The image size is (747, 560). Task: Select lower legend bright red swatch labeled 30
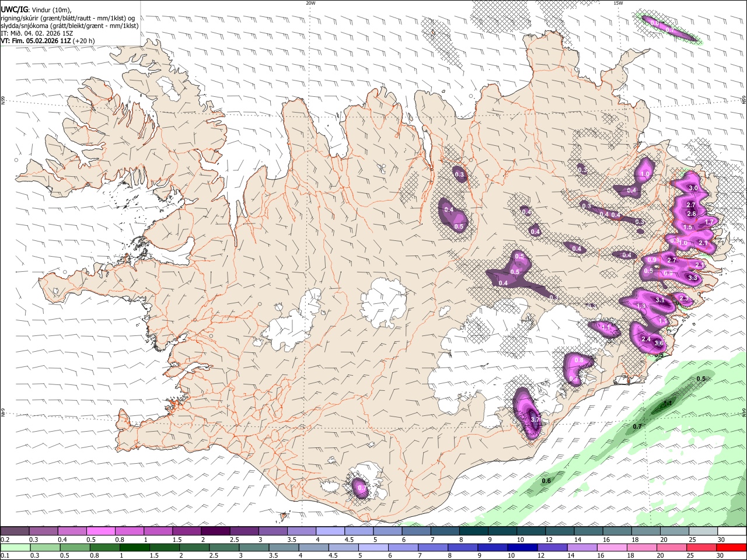pyautogui.click(x=732, y=547)
